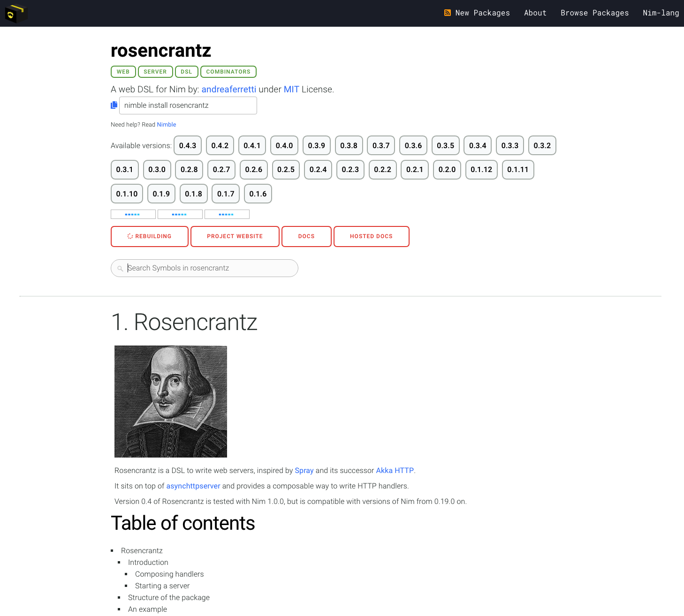This screenshot has width=684, height=616.
Task: Select the WEB tag
Action: coord(123,72)
